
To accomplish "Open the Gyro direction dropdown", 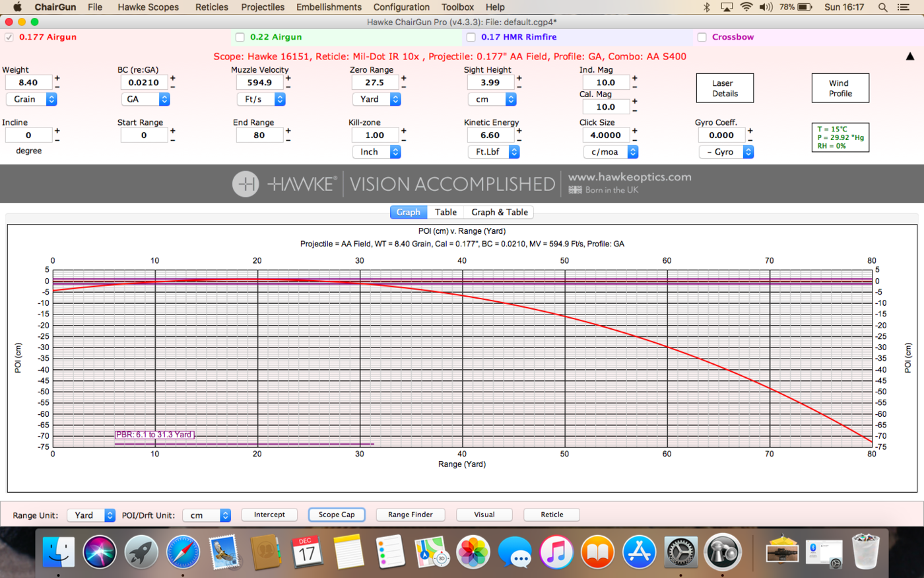I will 726,152.
